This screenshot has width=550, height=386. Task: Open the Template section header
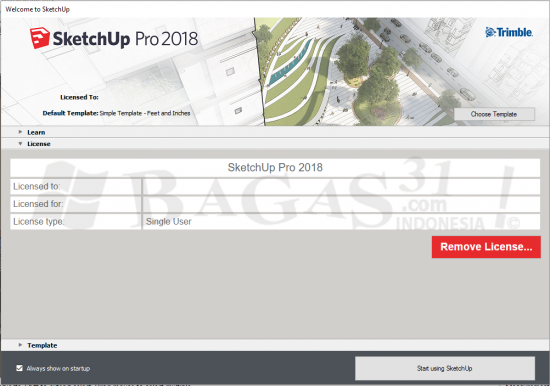274,345
